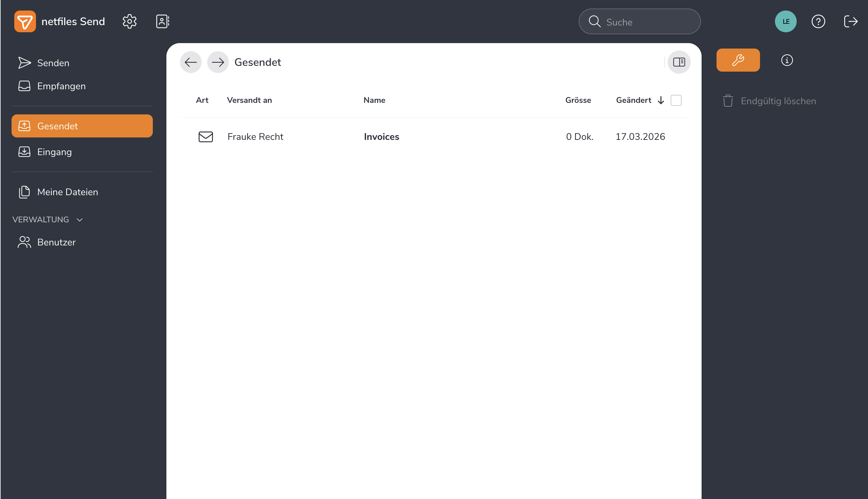Toggle the side panel layout icon
This screenshot has width=868, height=499.
pos(679,62)
